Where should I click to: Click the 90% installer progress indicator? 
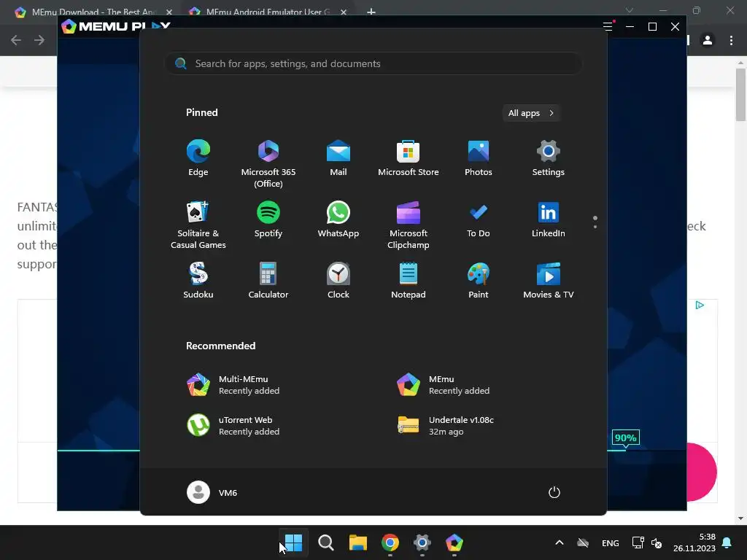point(625,437)
